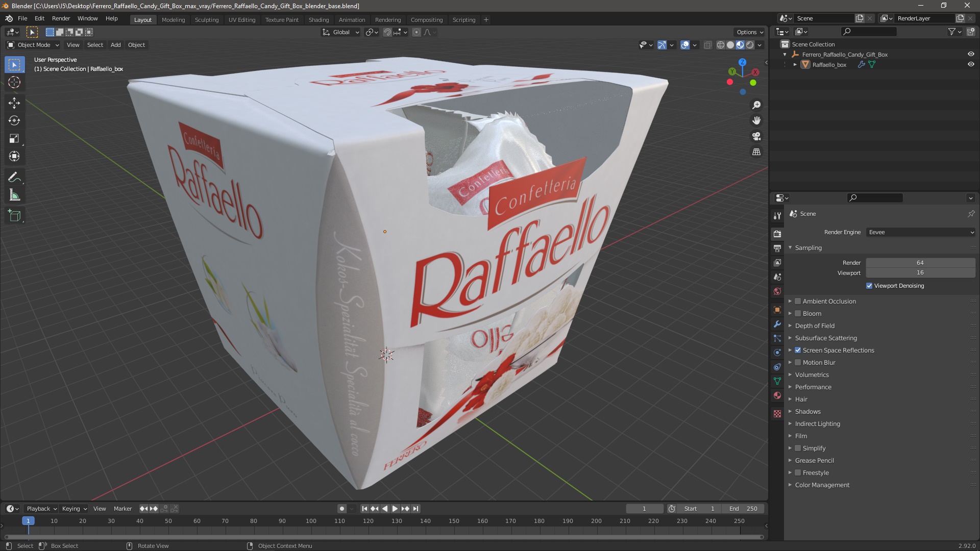Open the Physics properties tab icon
Screen dimensions: 980x551
click(x=777, y=353)
